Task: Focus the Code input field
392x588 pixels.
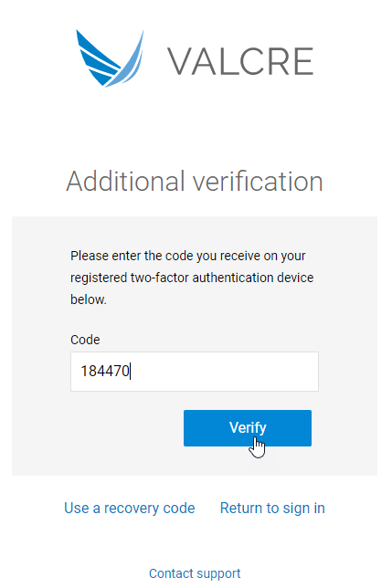Action: tap(195, 372)
